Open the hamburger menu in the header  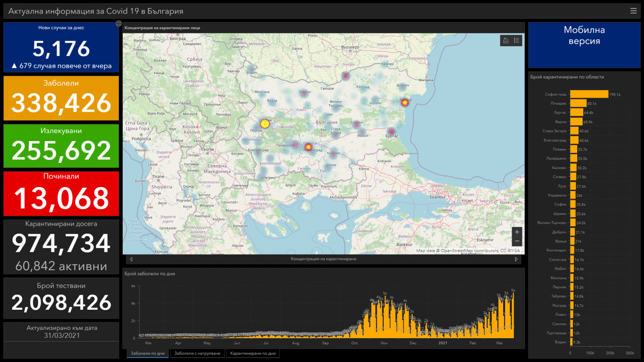633,11
